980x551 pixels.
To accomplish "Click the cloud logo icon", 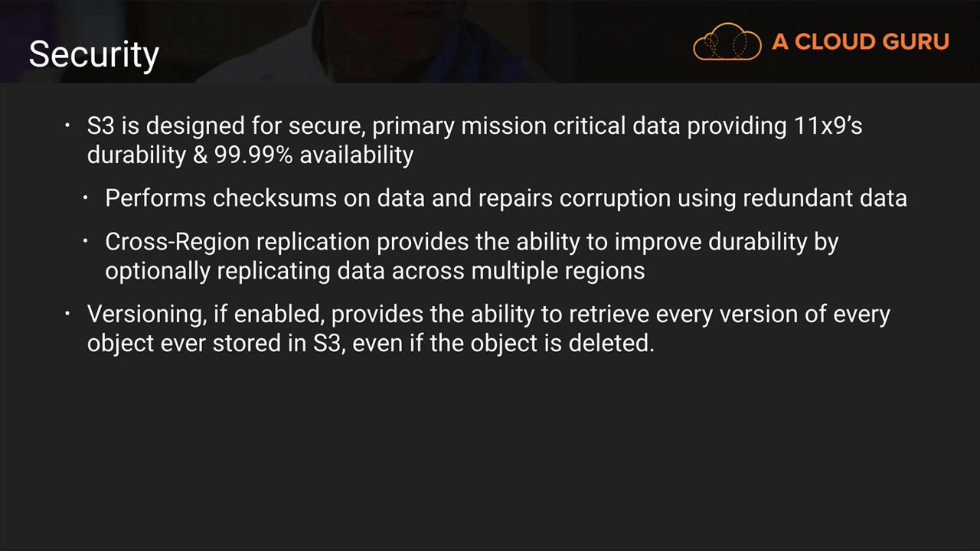I will (727, 42).
